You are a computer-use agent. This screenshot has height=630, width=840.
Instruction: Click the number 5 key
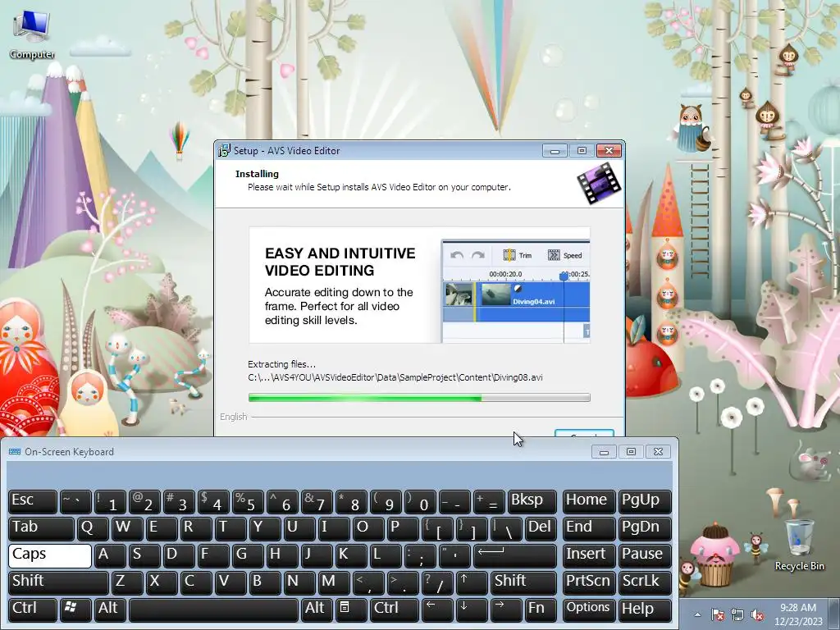coord(248,502)
